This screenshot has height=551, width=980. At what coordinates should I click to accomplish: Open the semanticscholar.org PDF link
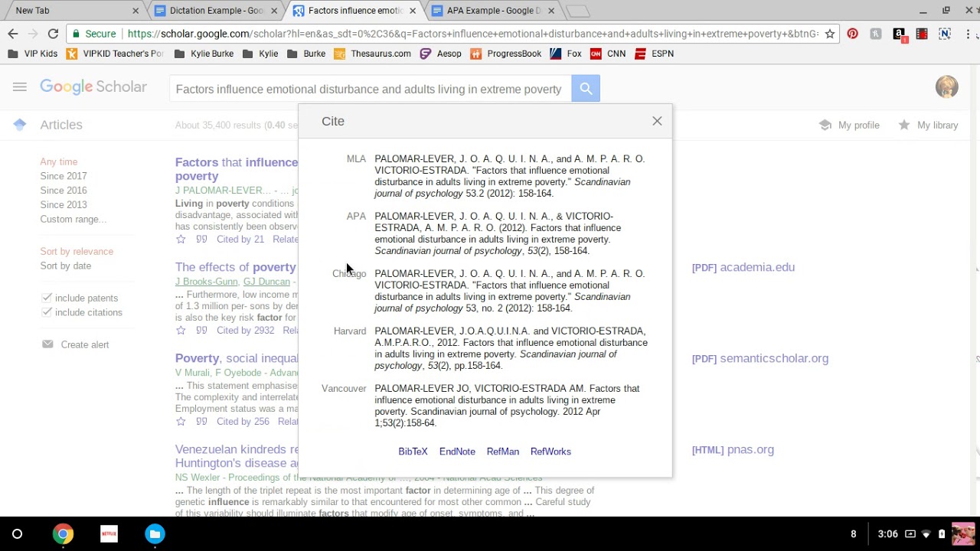(760, 358)
